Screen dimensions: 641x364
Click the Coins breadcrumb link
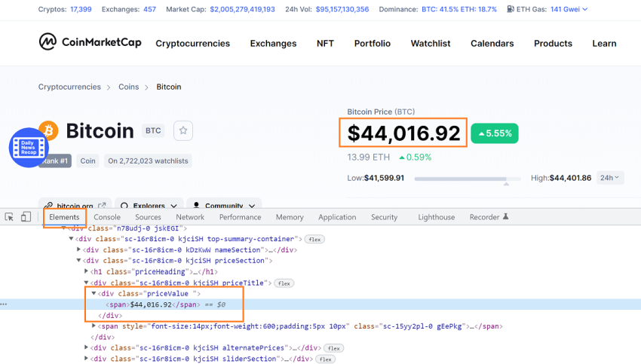click(129, 87)
